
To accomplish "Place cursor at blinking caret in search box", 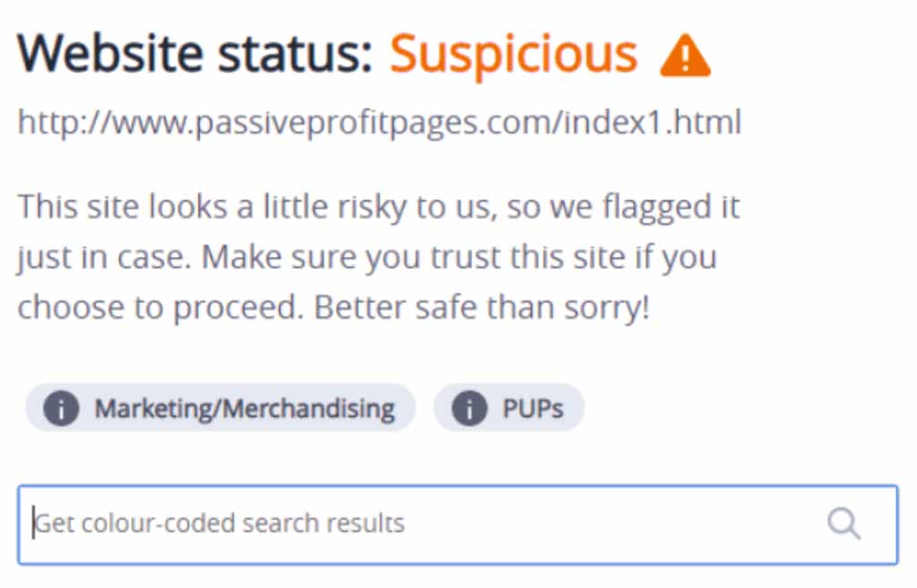I will coord(34,524).
